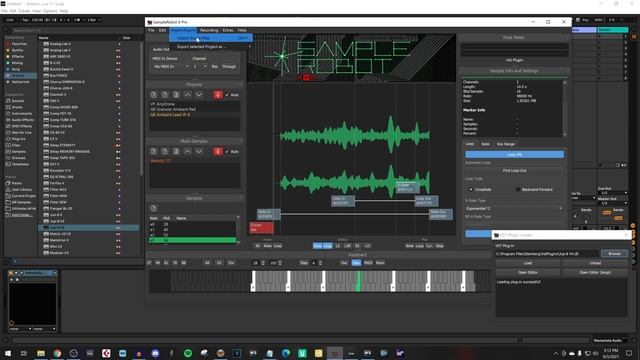Click the move-up arrow icon in Projects toolbar
The image size is (640, 360).
pos(187,95)
